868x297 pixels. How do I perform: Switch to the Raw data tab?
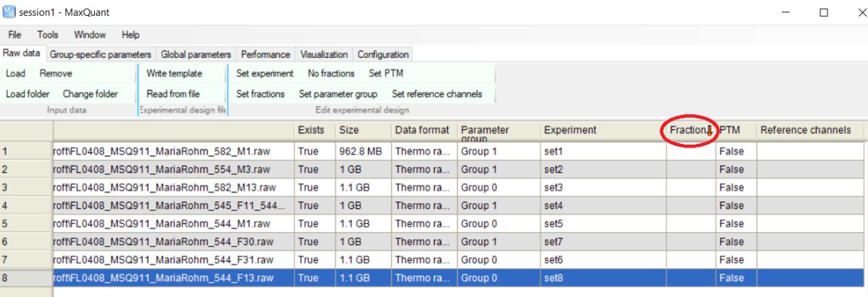22,53
